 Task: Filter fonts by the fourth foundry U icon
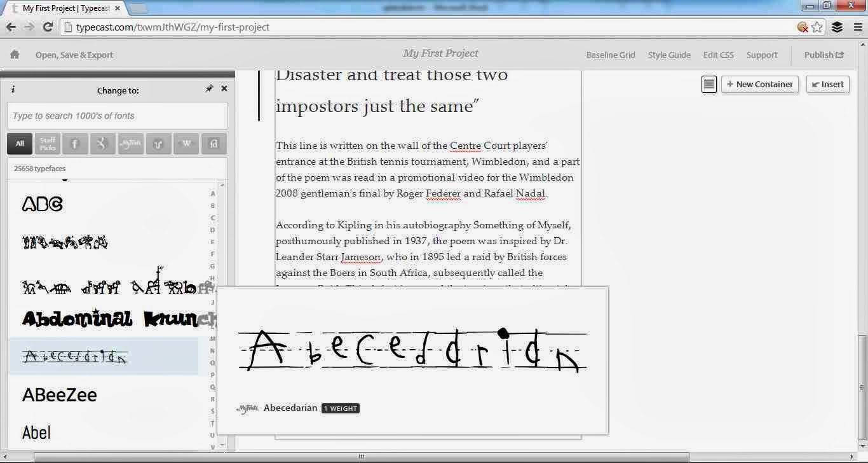pos(158,144)
